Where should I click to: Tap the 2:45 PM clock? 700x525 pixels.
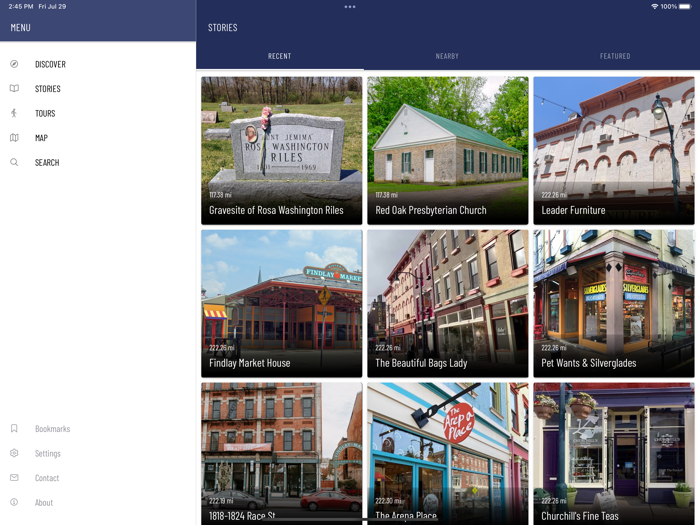pyautogui.click(x=21, y=6)
